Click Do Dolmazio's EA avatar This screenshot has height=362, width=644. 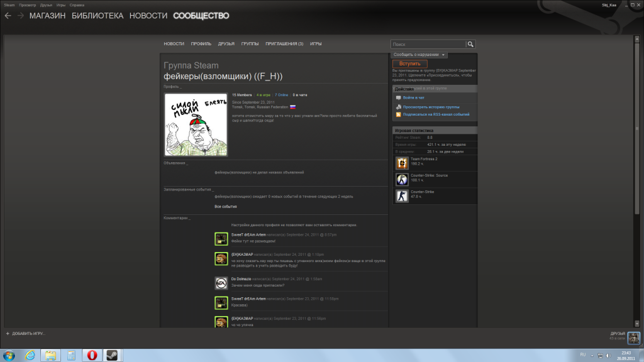point(221,283)
